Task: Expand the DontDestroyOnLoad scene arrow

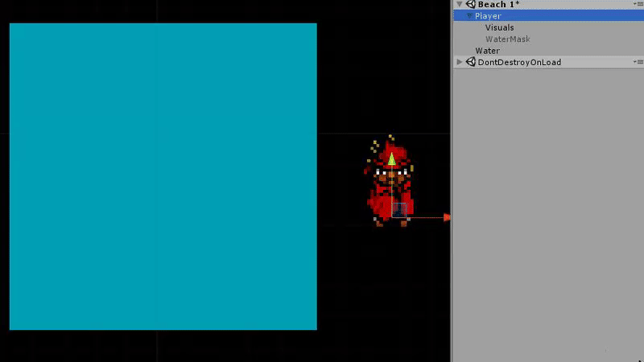Action: 460,62
